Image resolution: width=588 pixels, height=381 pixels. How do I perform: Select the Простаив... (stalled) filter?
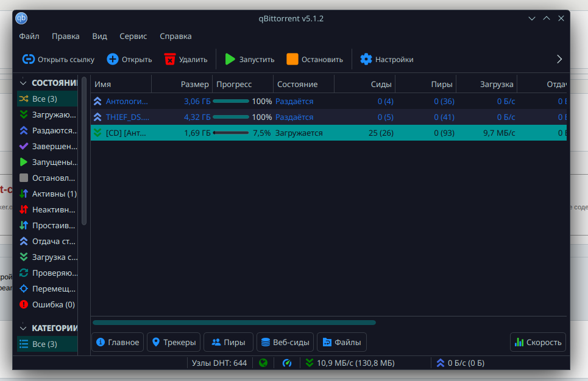(x=48, y=225)
